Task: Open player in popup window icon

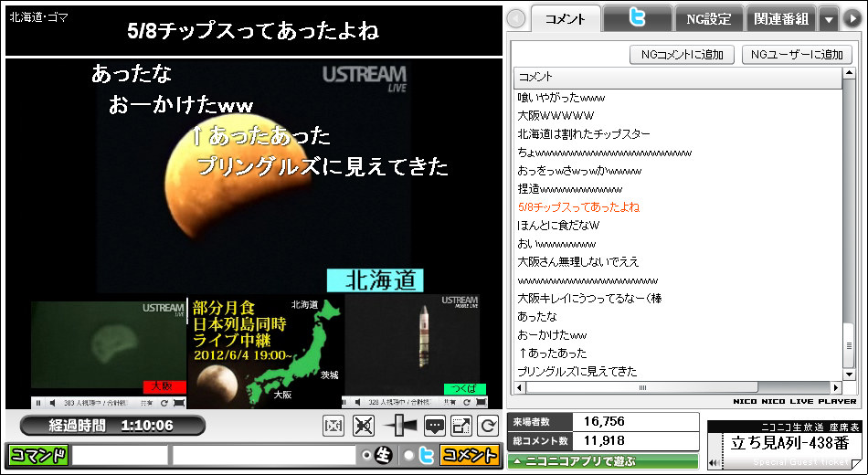Action: point(461,426)
